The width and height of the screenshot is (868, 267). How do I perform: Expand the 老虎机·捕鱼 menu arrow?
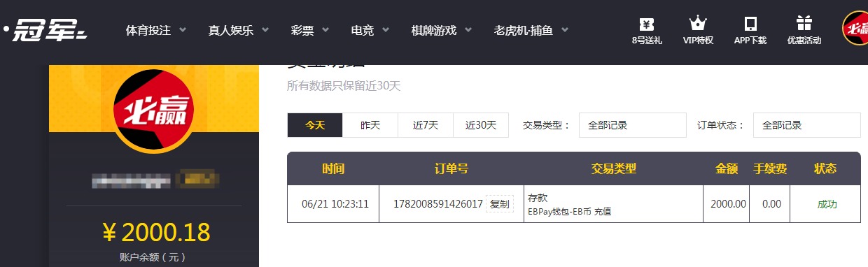[x=564, y=30]
